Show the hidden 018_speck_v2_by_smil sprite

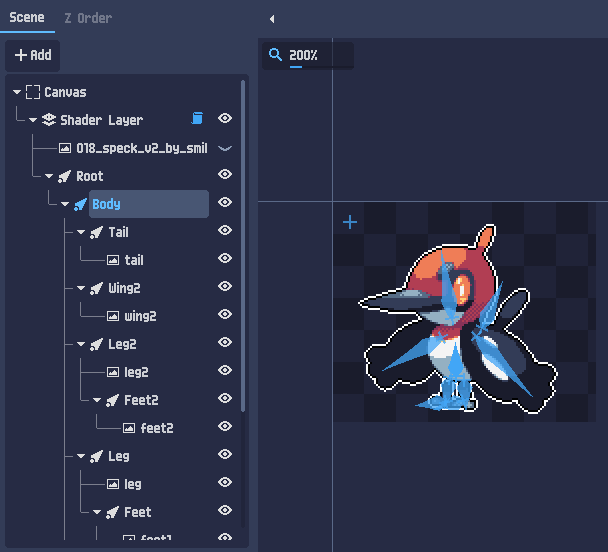(225, 148)
